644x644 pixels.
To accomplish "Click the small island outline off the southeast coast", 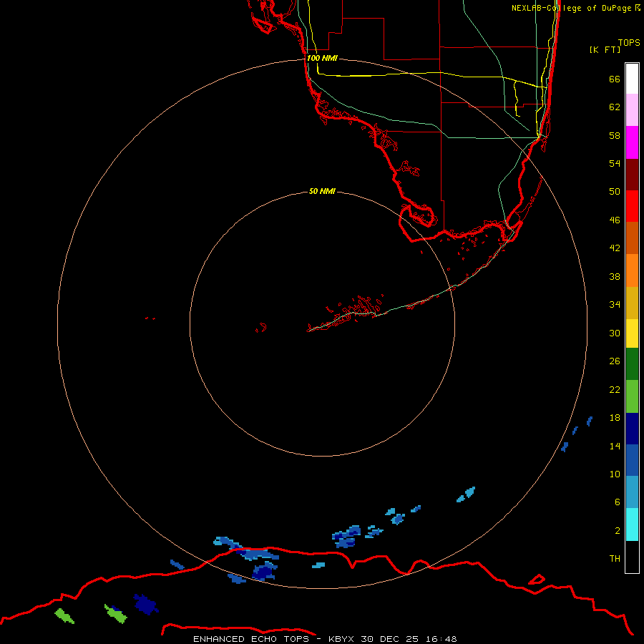I will (537, 580).
